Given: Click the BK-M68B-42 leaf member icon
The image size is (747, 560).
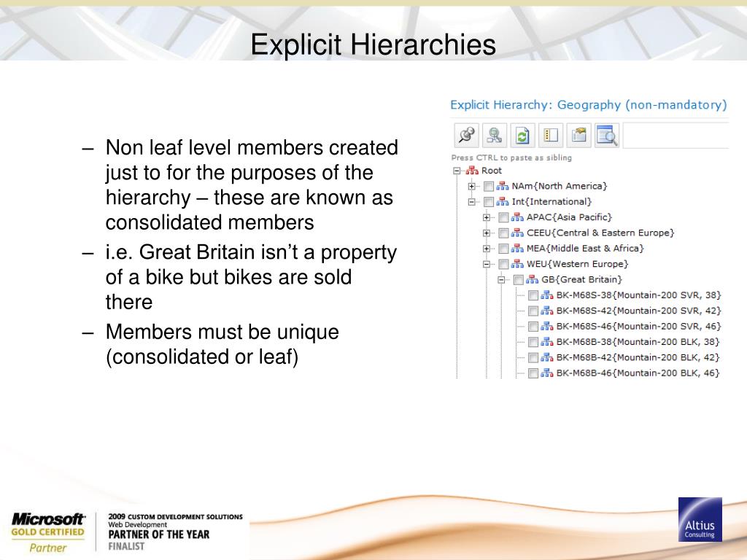Looking at the screenshot, I should (x=547, y=357).
